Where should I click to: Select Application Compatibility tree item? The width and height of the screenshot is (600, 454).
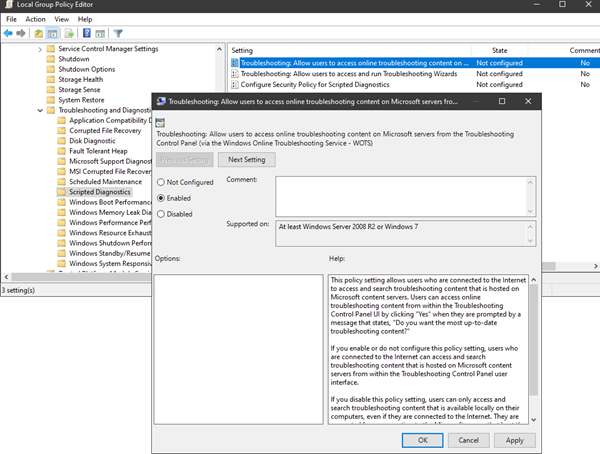point(110,120)
